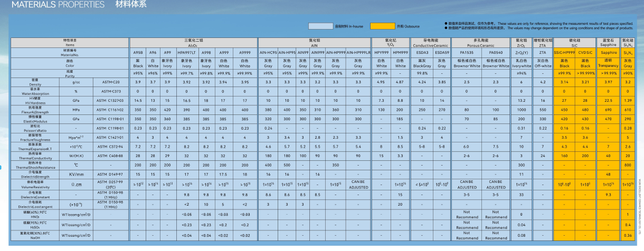The image size is (644, 251).
Task: Click the ASTM C372-94 standard cell
Action: coord(110,146)
